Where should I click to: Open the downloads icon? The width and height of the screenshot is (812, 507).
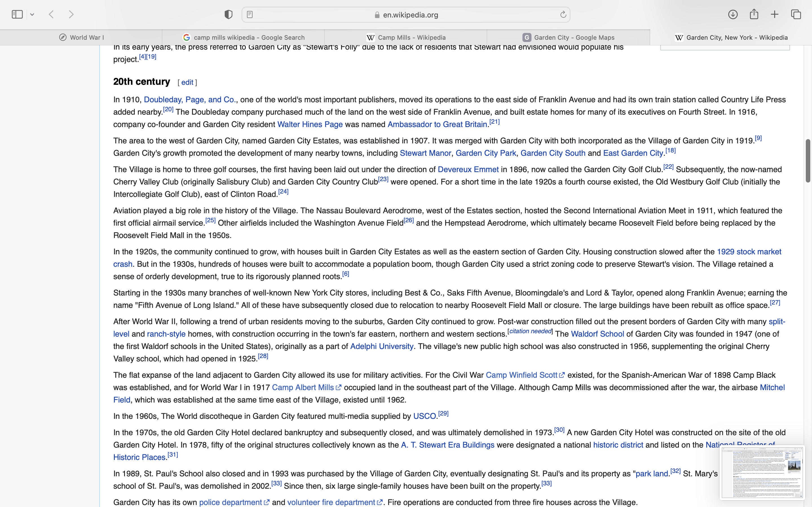coord(733,14)
